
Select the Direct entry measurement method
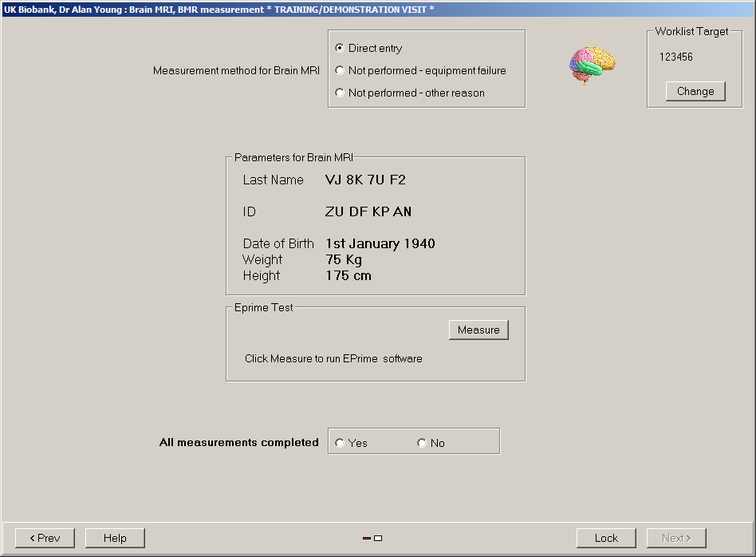(x=340, y=49)
